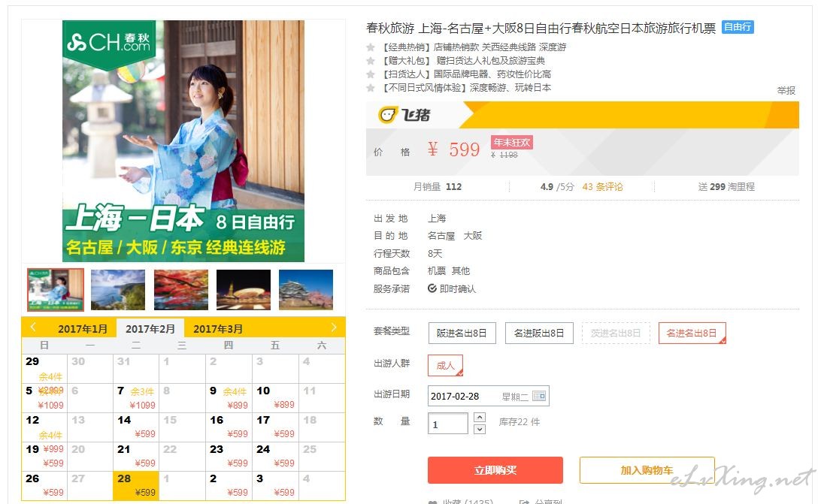Open the calendar picker icon in date field
Screen dimensions: 824x504
coord(539,396)
